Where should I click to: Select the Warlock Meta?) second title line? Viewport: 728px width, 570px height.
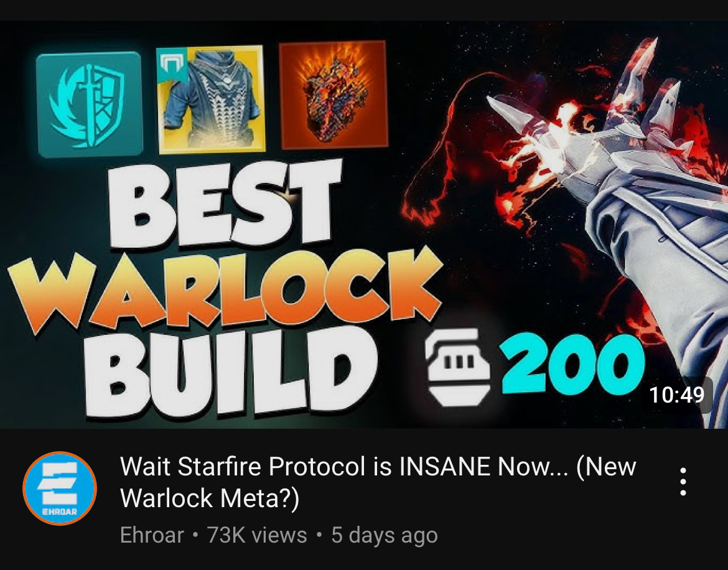pos(210,498)
